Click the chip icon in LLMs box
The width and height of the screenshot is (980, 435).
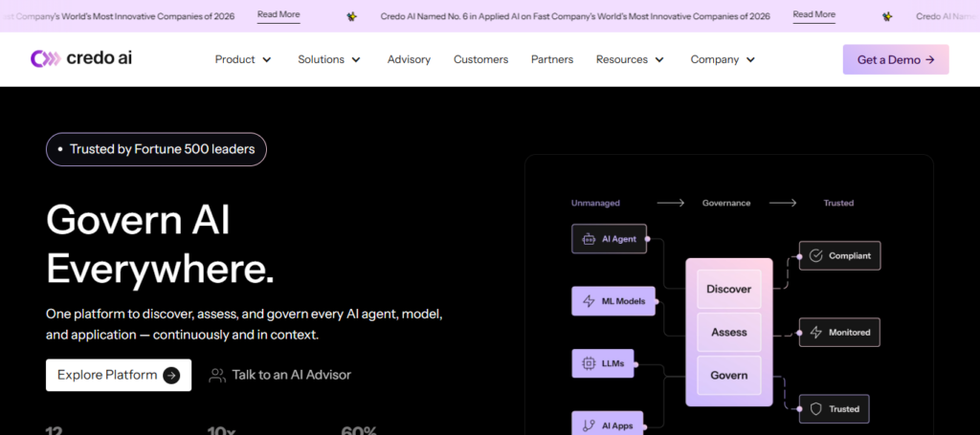[x=589, y=363]
